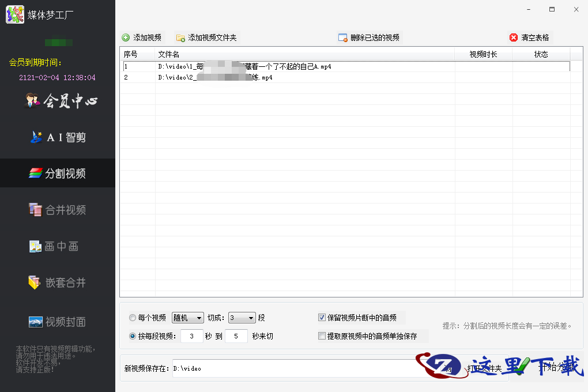Click the red 清空表格 icon

coord(514,37)
